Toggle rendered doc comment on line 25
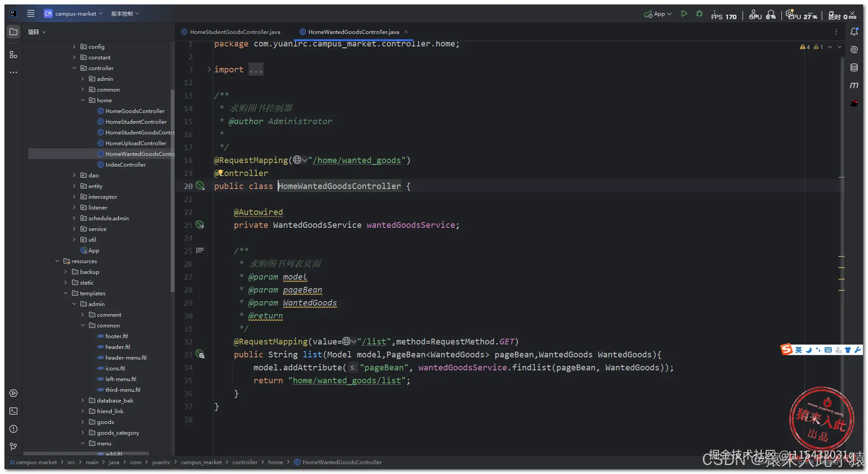 point(200,251)
